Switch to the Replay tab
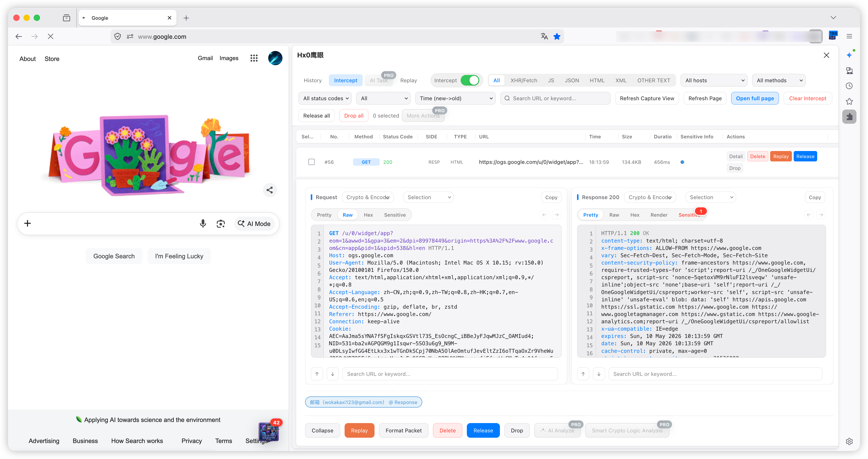 point(408,80)
